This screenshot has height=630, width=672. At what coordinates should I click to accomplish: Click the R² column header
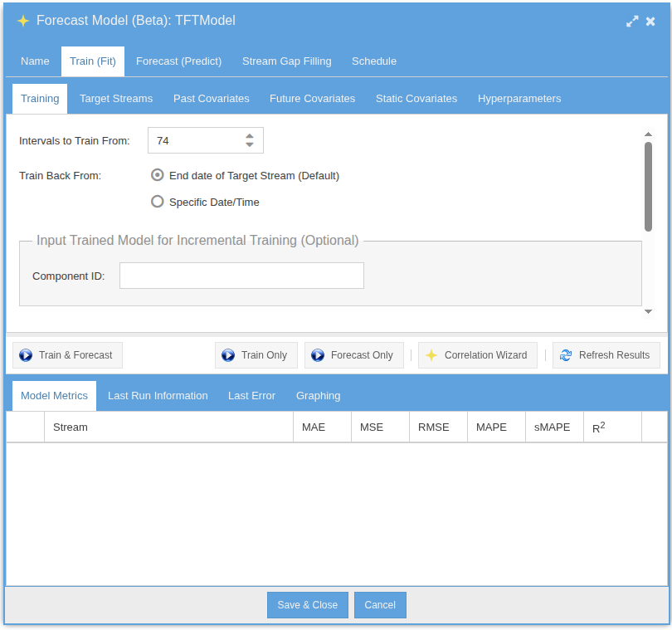[x=613, y=427]
